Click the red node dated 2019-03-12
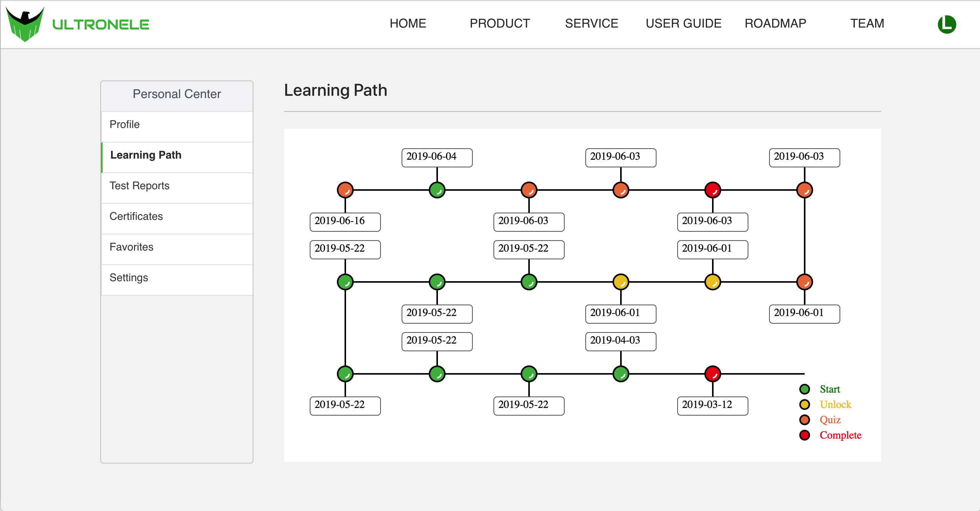The width and height of the screenshot is (980, 511). [712, 374]
